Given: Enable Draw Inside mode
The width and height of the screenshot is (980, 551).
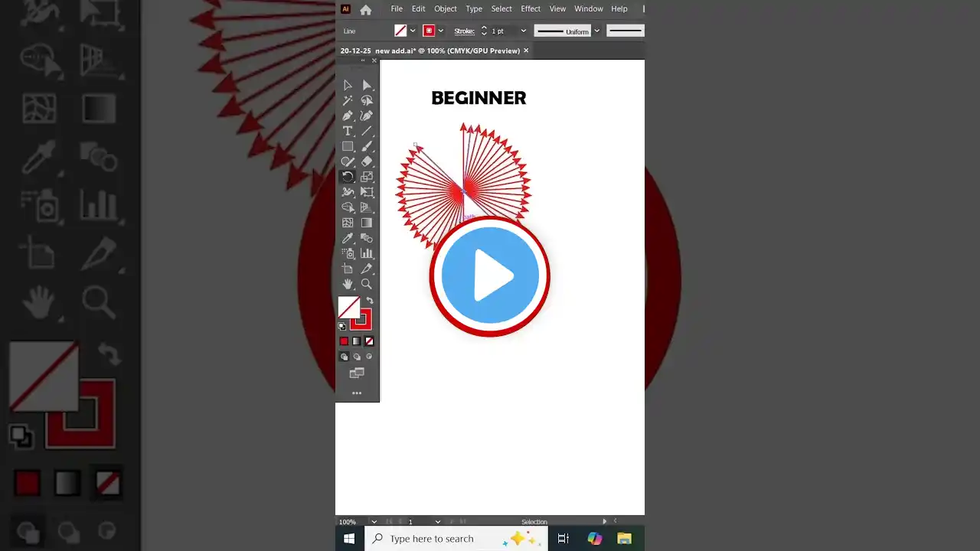Looking at the screenshot, I should [x=369, y=357].
